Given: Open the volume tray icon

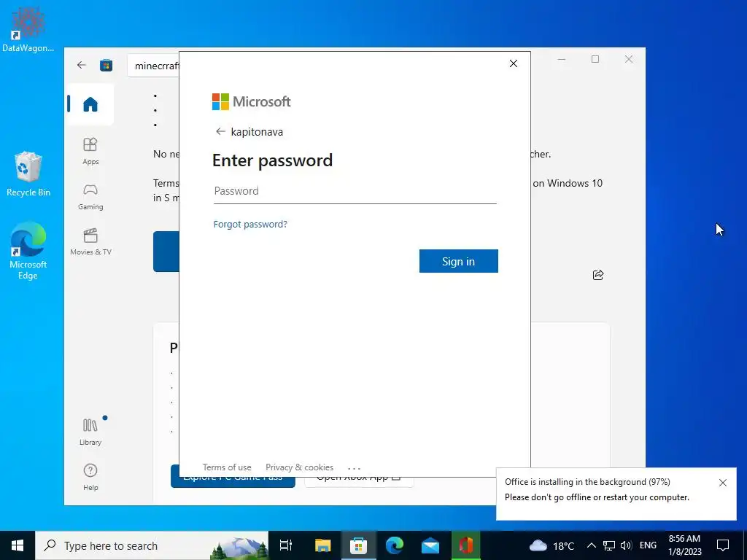Looking at the screenshot, I should coord(626,545).
